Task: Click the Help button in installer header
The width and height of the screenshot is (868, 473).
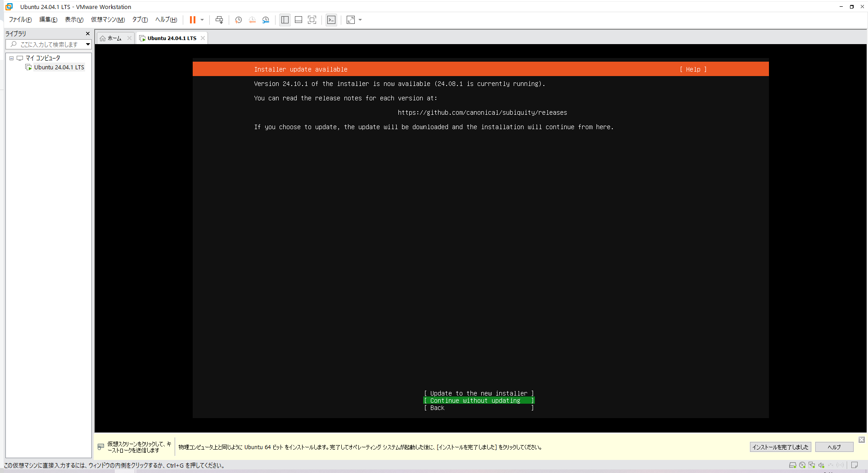Action: coord(693,69)
